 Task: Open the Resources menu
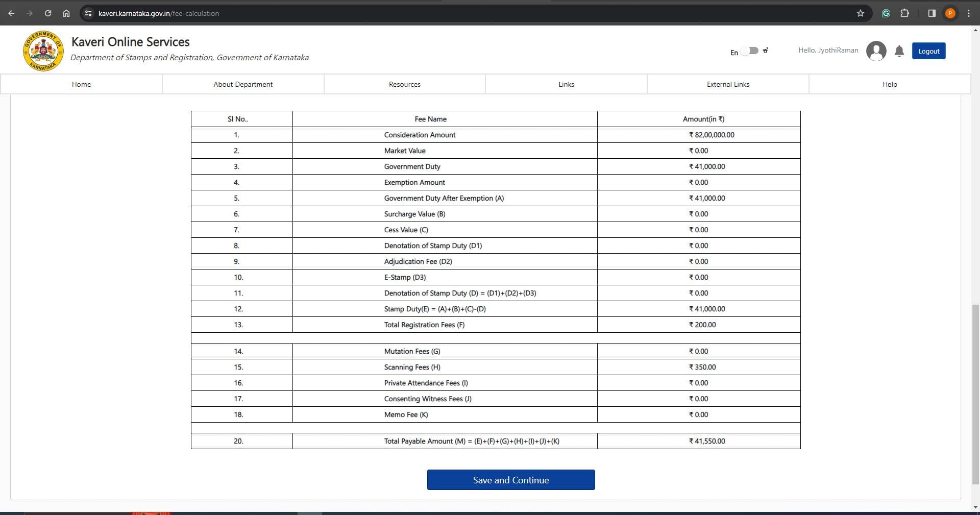click(x=404, y=84)
